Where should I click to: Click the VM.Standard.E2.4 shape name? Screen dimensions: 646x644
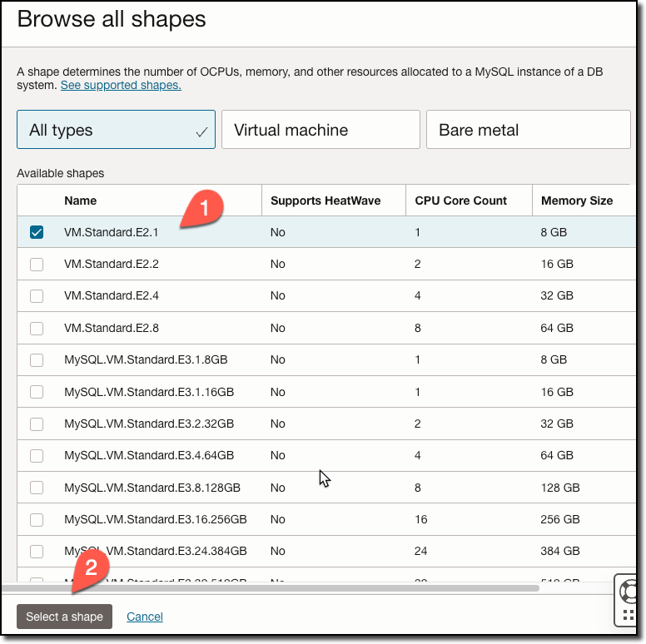tap(112, 295)
